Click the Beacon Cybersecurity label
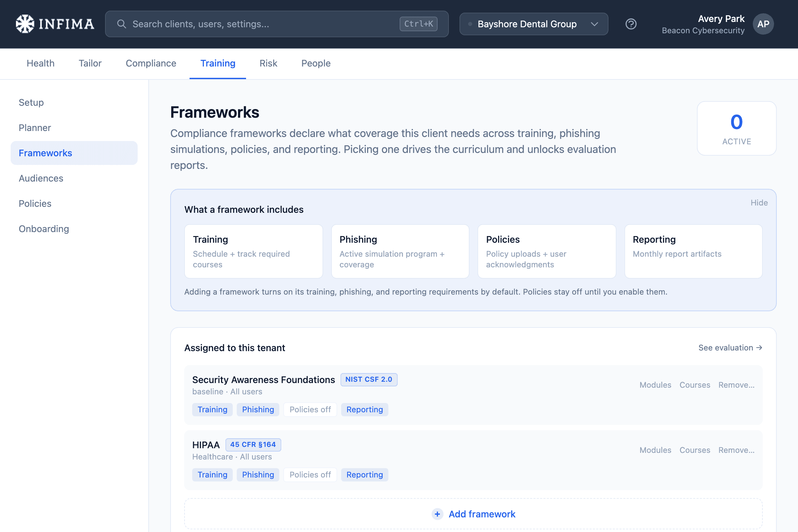Image resolution: width=798 pixels, height=532 pixels. click(x=703, y=31)
